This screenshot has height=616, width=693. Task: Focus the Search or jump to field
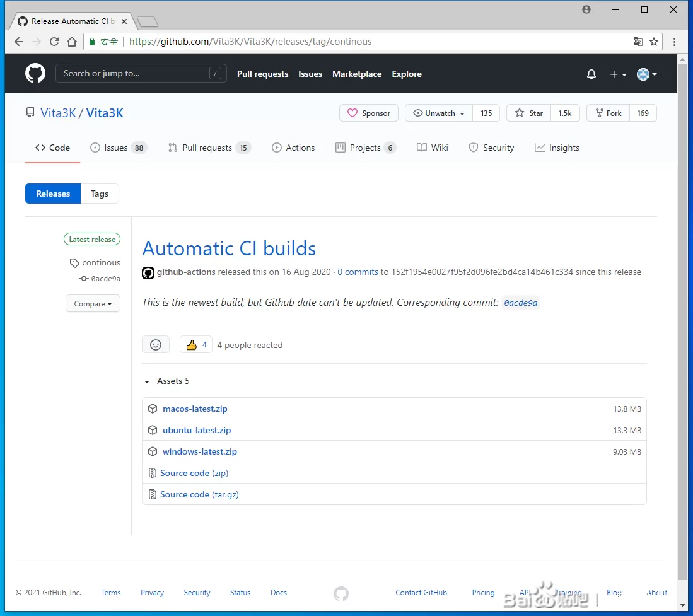point(141,73)
